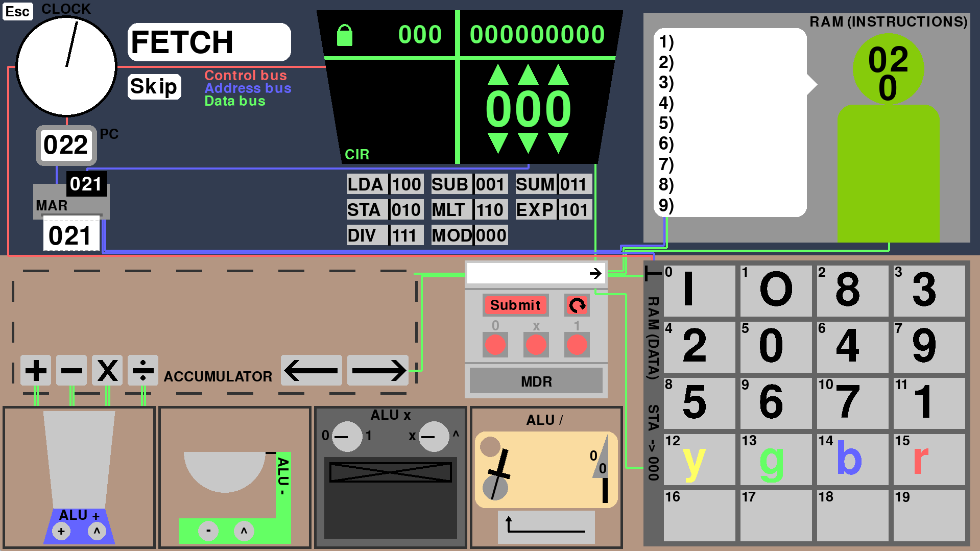Click the LDA 100 opcode entry
Viewport: 980px width, 551px height.
coord(385,184)
